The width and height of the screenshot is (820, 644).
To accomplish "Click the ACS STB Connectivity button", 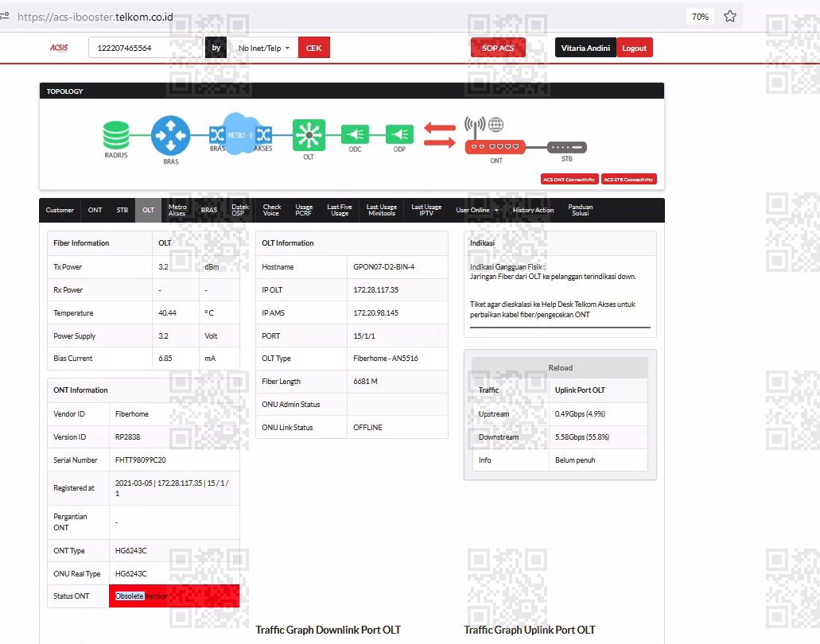I will (x=628, y=180).
